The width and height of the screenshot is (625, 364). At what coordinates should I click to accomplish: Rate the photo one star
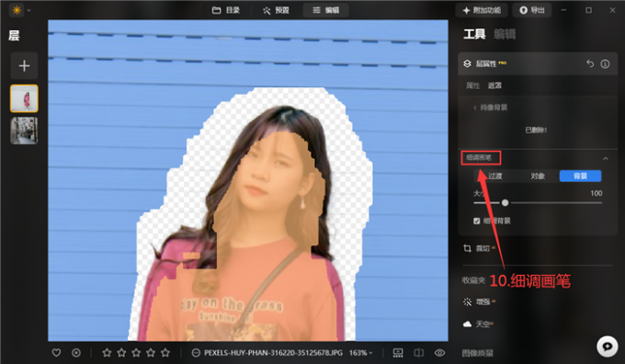(x=107, y=353)
